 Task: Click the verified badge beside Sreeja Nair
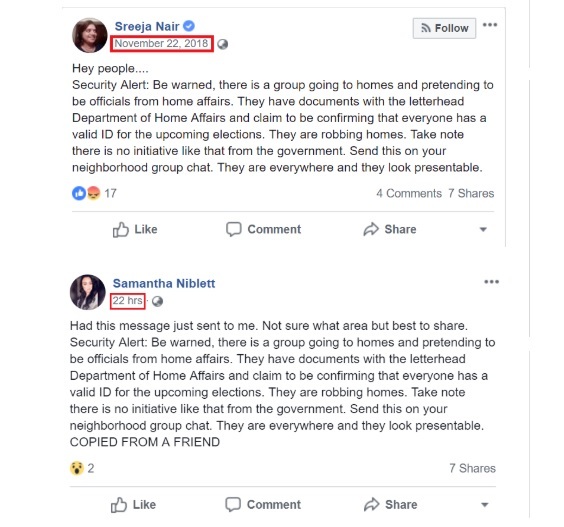(x=189, y=26)
